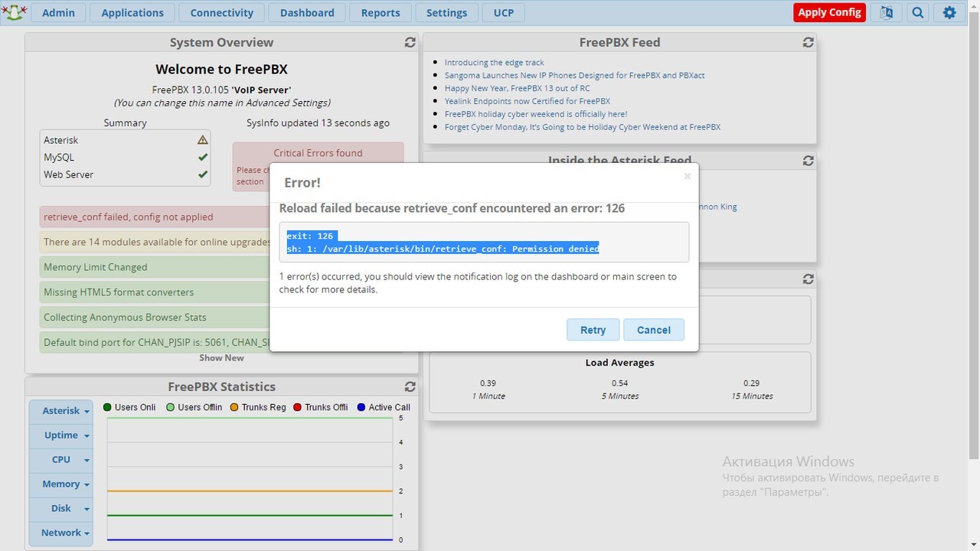980x551 pixels.
Task: Expand the Uptime statistics dropdown
Action: [61, 435]
